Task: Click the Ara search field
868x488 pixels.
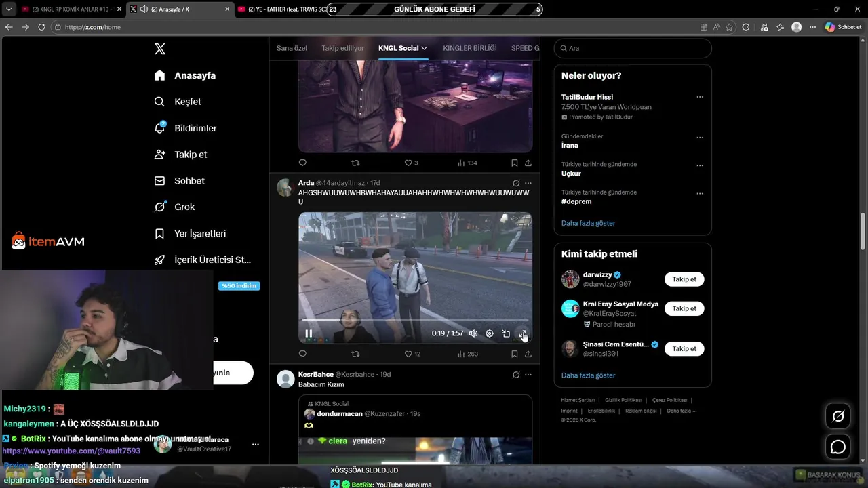Action: 633,48
